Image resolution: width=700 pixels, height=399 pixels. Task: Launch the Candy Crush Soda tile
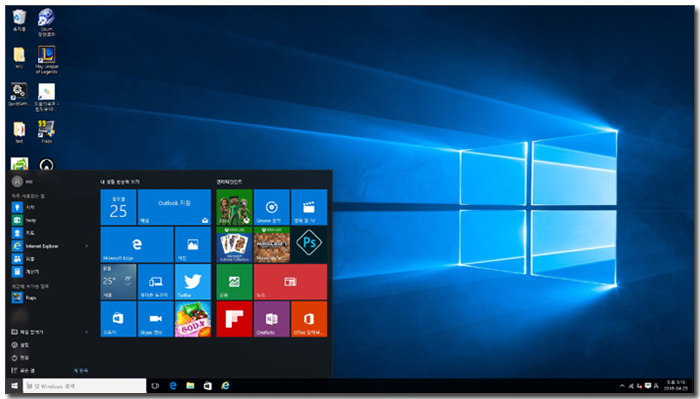[x=193, y=319]
